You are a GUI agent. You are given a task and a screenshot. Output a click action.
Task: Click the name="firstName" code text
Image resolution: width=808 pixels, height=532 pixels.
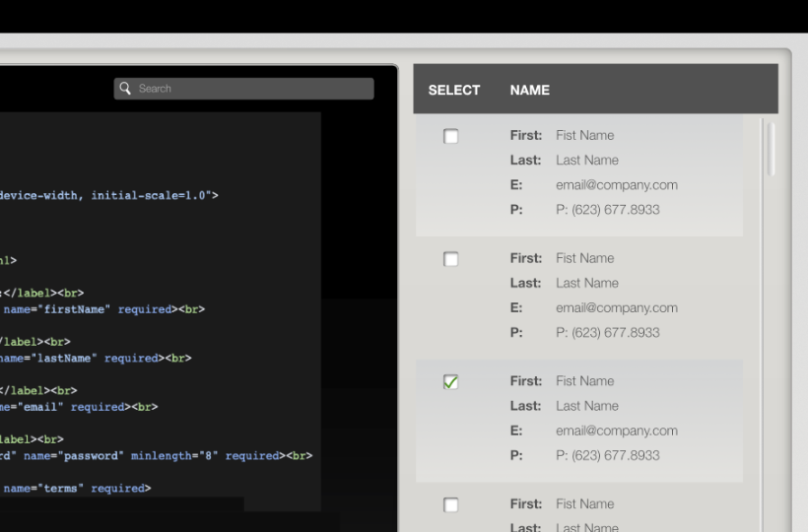pyautogui.click(x=57, y=309)
